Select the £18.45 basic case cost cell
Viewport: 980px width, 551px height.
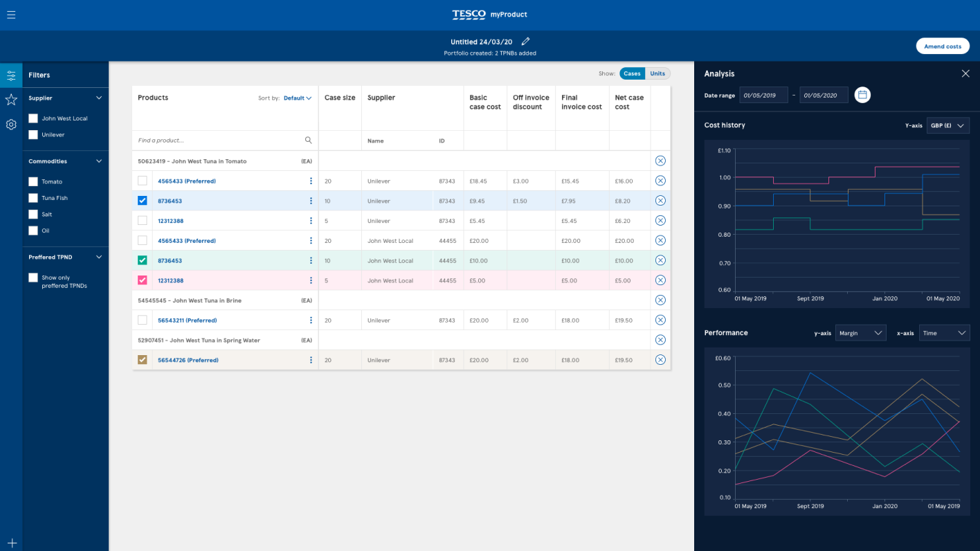click(x=485, y=181)
